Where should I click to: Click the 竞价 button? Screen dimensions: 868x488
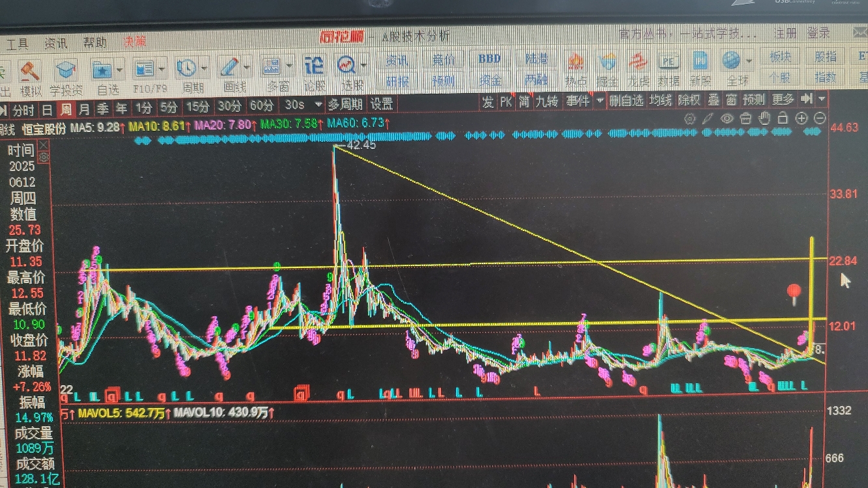click(443, 60)
